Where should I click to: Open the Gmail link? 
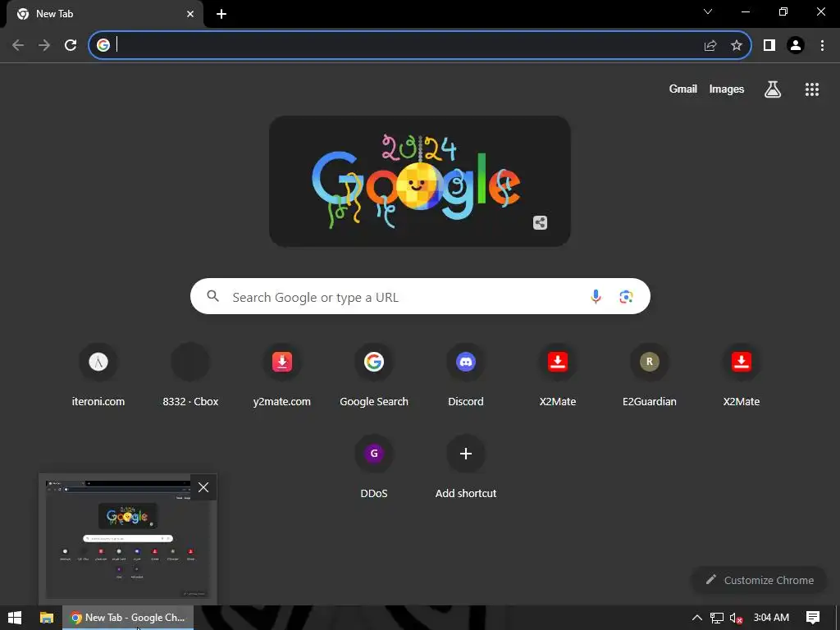(x=683, y=89)
